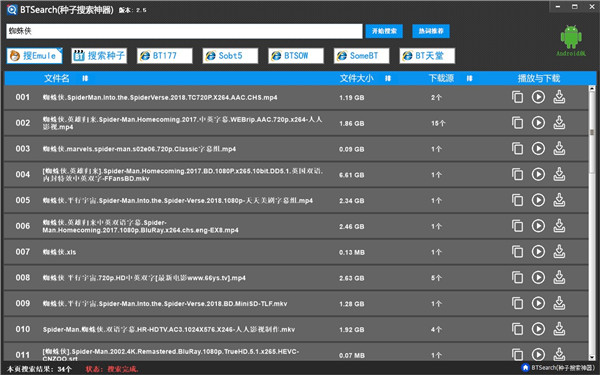This screenshot has height=375, width=600.
Task: Sort by 下载源 column sort icon
Action: point(470,78)
